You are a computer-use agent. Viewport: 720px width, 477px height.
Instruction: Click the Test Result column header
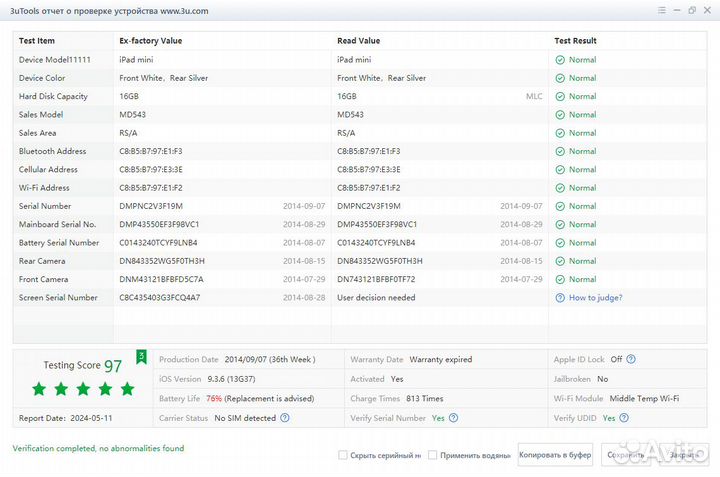(575, 41)
